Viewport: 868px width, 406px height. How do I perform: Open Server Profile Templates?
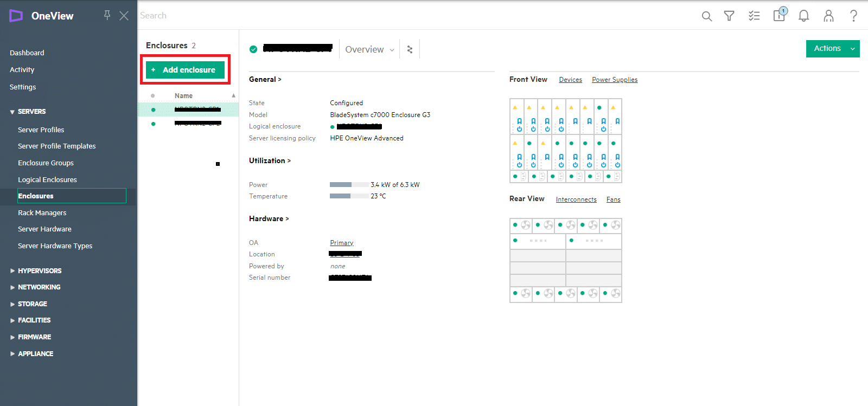56,146
